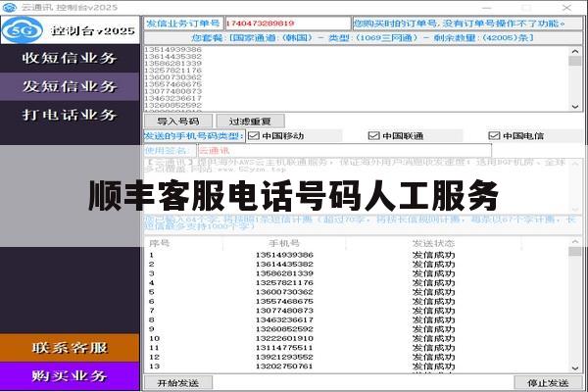
Task: Select result row with number 13557468675
Action: point(357,301)
